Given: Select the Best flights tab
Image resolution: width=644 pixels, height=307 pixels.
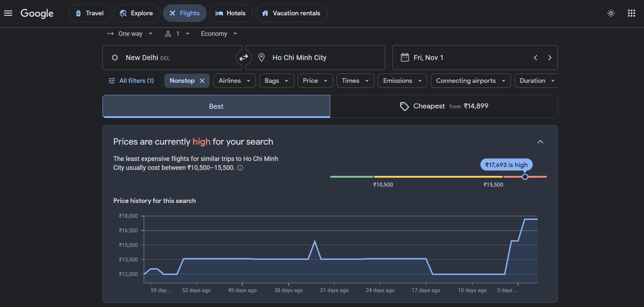Looking at the screenshot, I should pyautogui.click(x=216, y=106).
